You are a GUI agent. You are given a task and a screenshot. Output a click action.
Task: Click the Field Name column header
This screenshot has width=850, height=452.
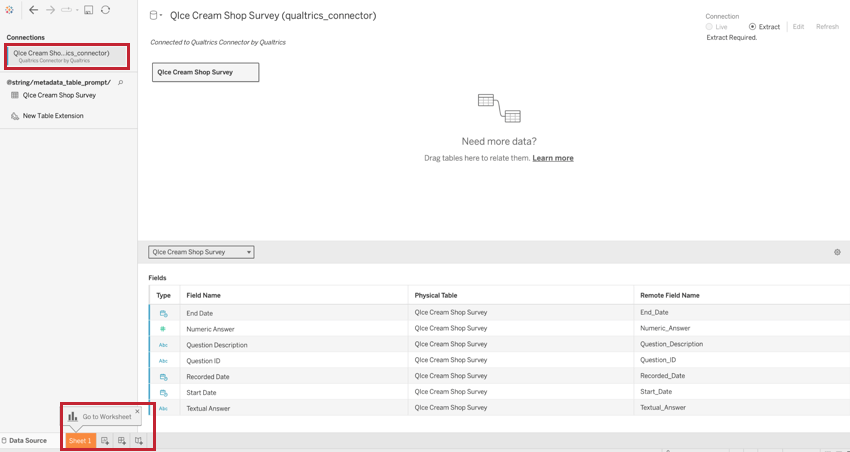tap(203, 295)
